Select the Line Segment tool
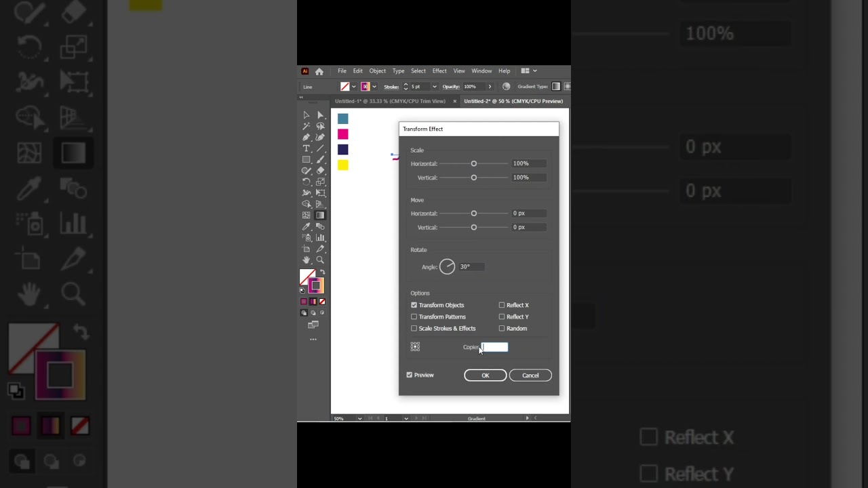 (x=320, y=148)
